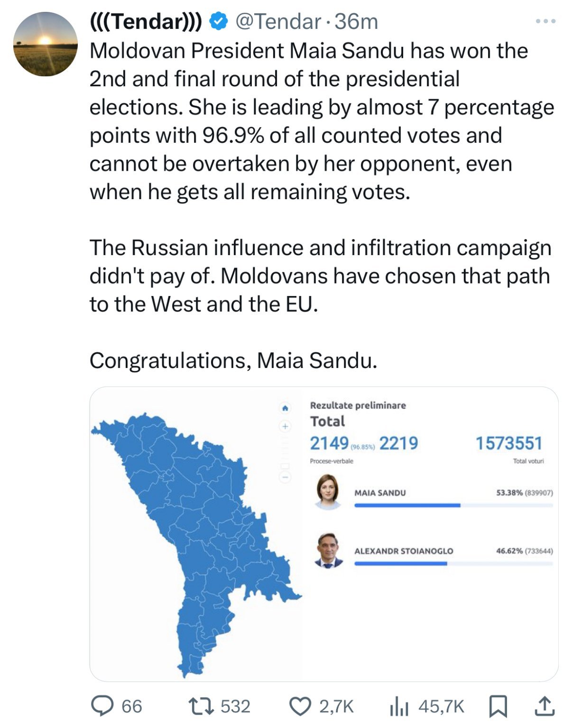Open the (((Tendar))) display name profile
Image resolution: width=572 pixels, height=728 pixels.
(146, 22)
